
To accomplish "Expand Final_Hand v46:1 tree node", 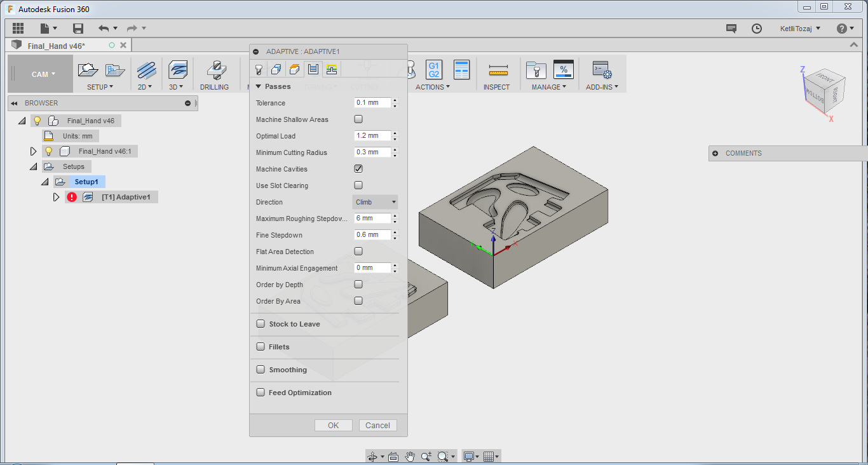I will [x=34, y=151].
